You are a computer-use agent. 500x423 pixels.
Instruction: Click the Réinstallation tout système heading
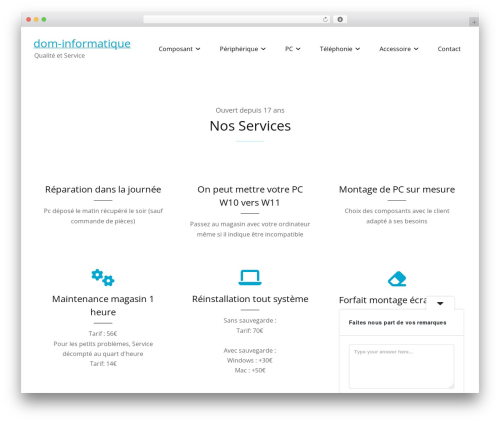pos(250,299)
